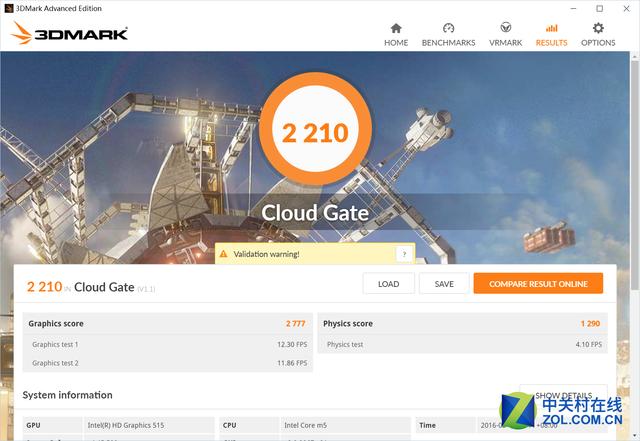The width and height of the screenshot is (640, 441).
Task: Open the HOME tab
Action: click(396, 35)
